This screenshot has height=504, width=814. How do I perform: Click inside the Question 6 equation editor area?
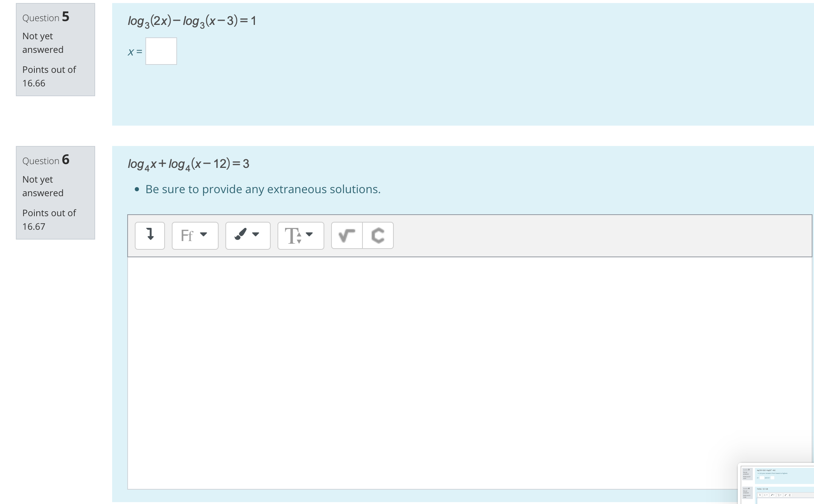[x=453, y=370]
